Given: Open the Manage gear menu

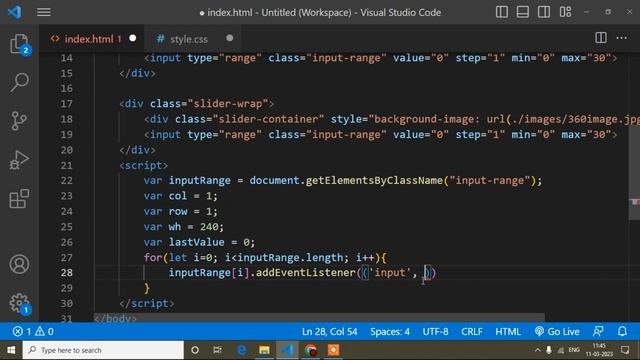Looking at the screenshot, I should click(x=19, y=303).
